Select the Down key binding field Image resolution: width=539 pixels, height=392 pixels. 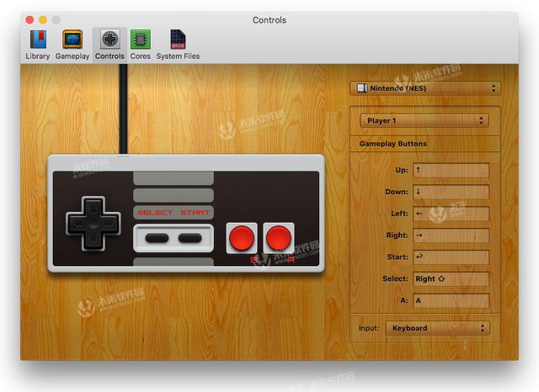451,192
